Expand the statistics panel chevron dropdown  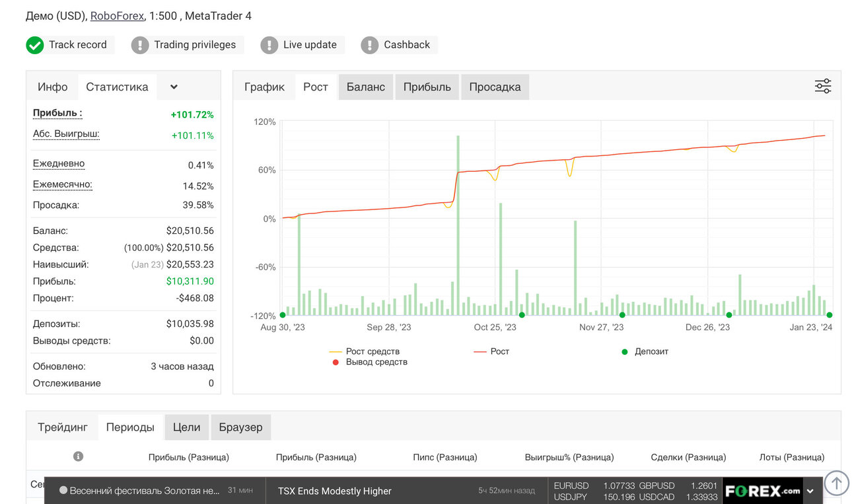pos(174,87)
